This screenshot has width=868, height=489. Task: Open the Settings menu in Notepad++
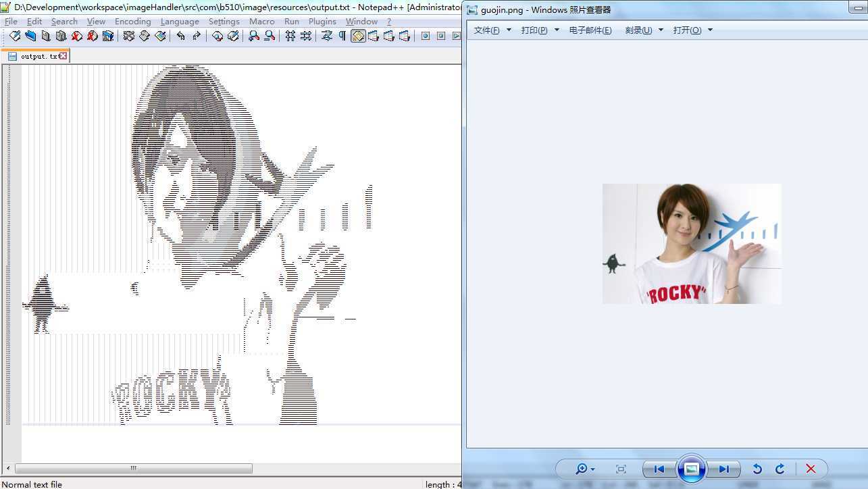(x=224, y=22)
